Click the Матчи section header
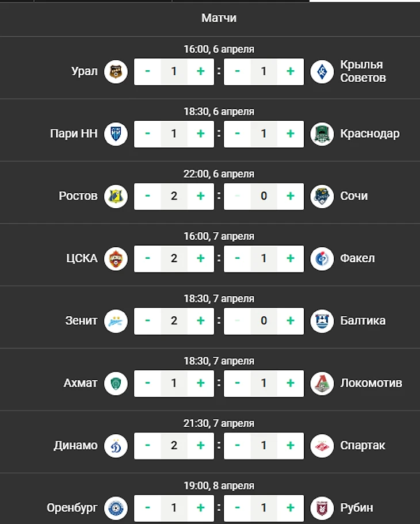Viewport: 420px width, 524px height. [x=219, y=18]
